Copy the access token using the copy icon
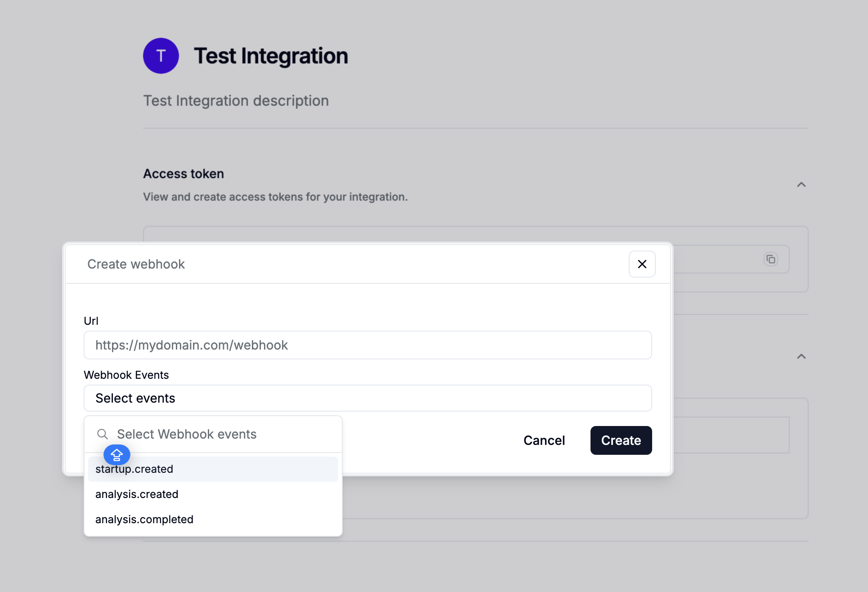The height and width of the screenshot is (592, 868). click(x=771, y=259)
